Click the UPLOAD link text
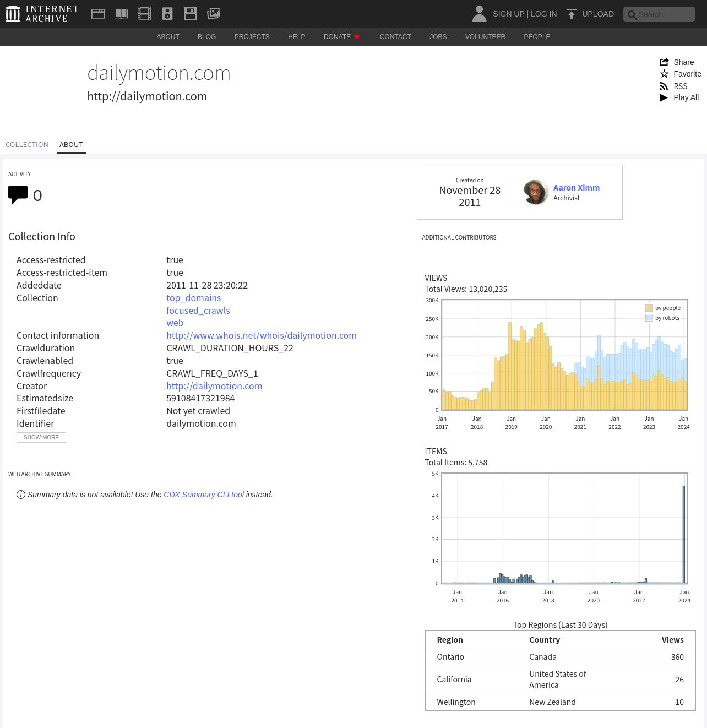The height and width of the screenshot is (728, 707). tap(598, 14)
